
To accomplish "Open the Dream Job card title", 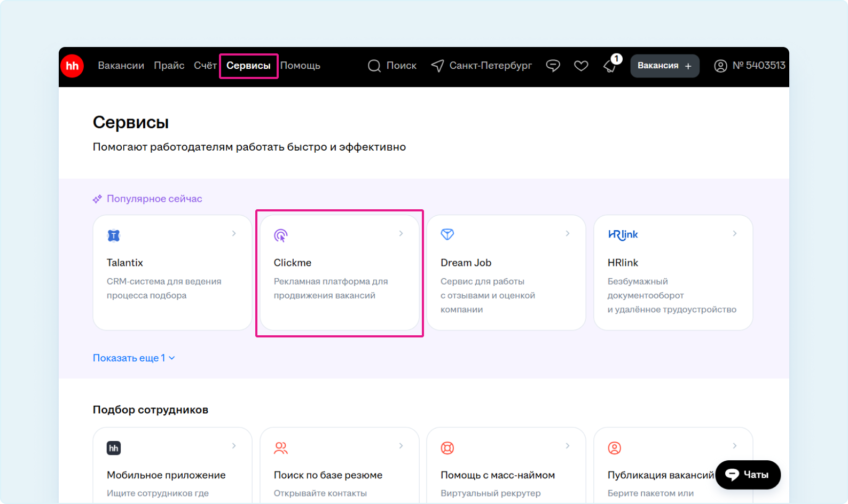I will point(466,263).
